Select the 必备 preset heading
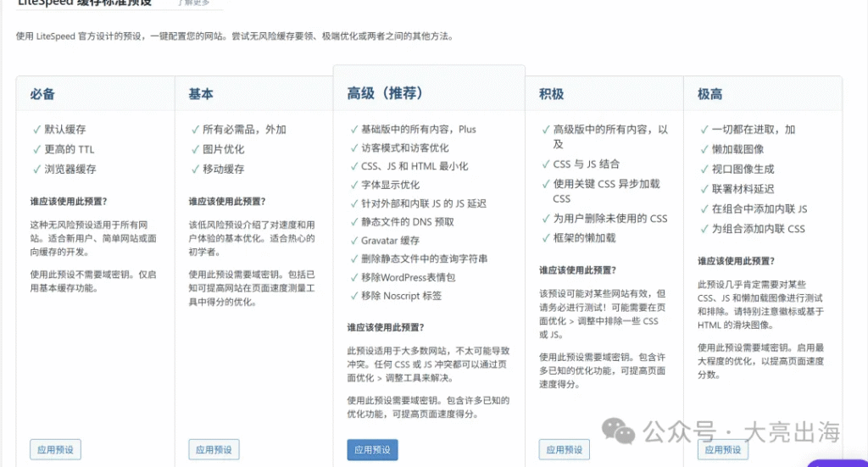This screenshot has height=467, width=868. point(42,94)
